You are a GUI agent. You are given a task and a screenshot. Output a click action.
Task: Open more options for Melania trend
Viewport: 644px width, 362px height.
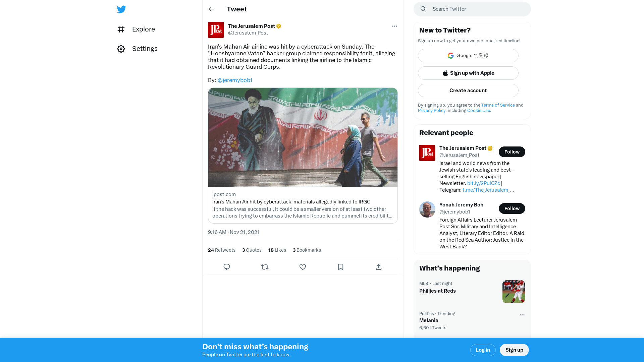click(x=522, y=315)
